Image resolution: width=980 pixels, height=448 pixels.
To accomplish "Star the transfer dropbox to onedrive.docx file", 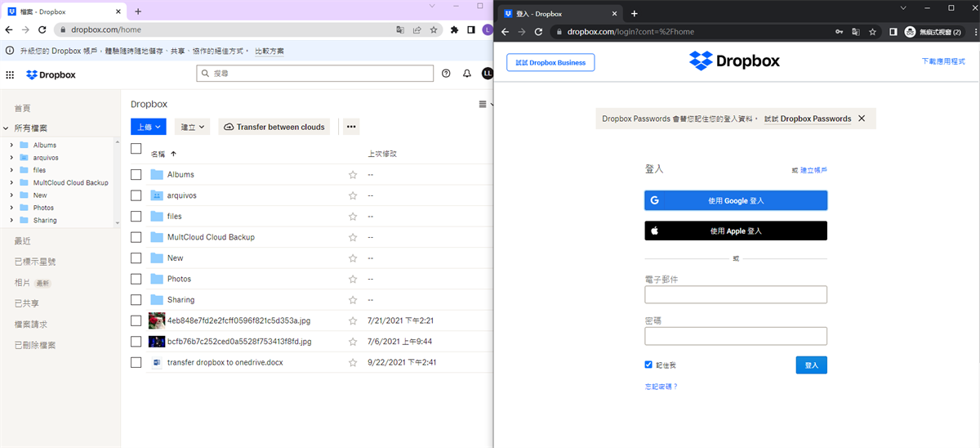I will click(x=353, y=362).
